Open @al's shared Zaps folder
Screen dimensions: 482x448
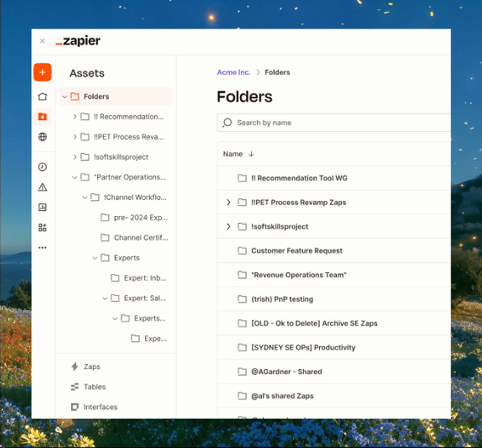pyautogui.click(x=282, y=396)
